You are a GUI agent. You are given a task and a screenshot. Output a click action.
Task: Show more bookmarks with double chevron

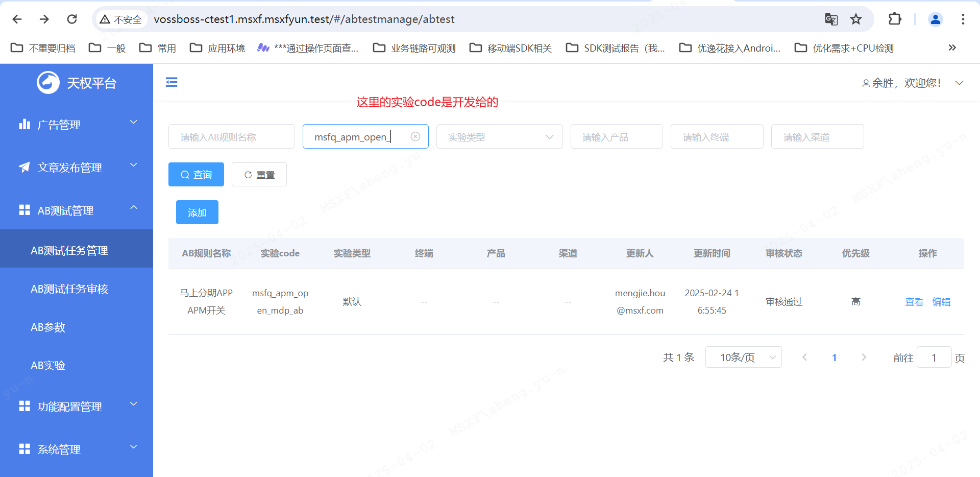pyautogui.click(x=952, y=47)
